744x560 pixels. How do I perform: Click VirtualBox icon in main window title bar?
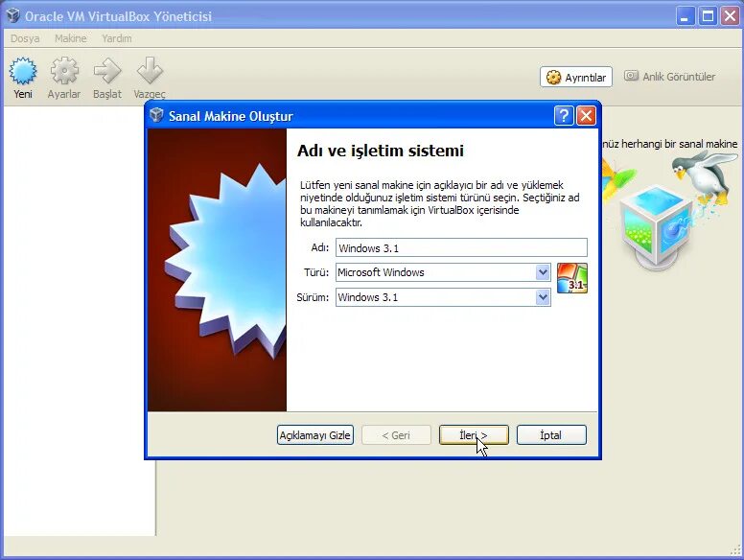coord(12,15)
